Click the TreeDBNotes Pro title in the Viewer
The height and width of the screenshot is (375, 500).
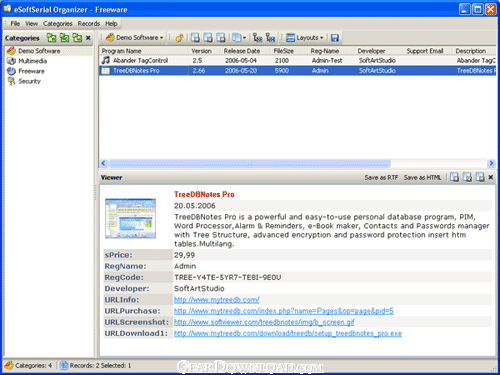(204, 194)
